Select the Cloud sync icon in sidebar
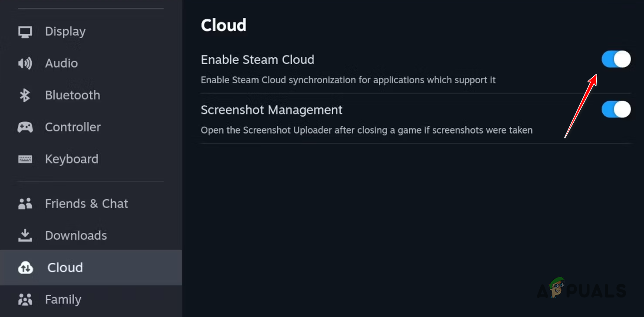644x317 pixels. 25,267
